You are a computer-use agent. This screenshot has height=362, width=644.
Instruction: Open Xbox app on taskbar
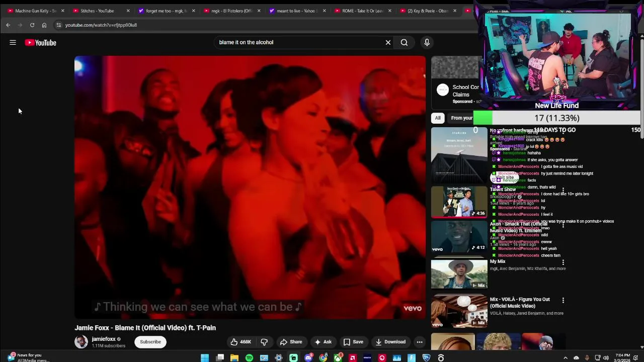338,358
